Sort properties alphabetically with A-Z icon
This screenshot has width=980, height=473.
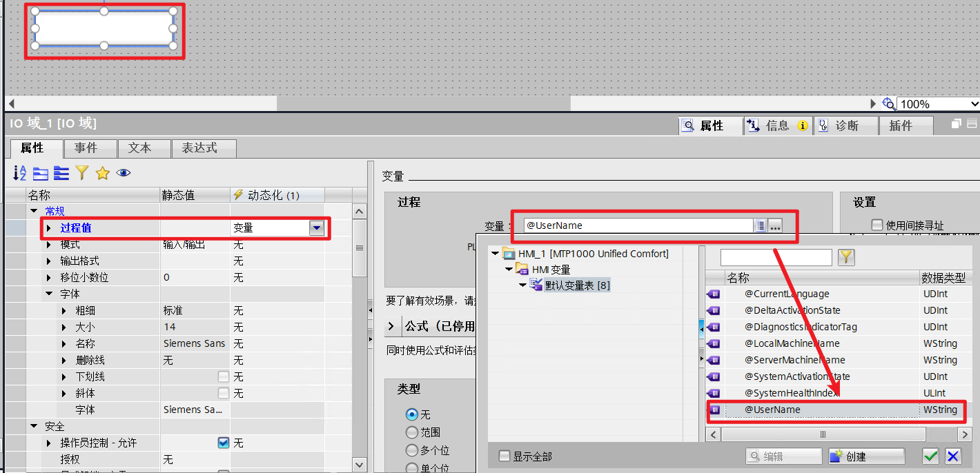pyautogui.click(x=19, y=173)
